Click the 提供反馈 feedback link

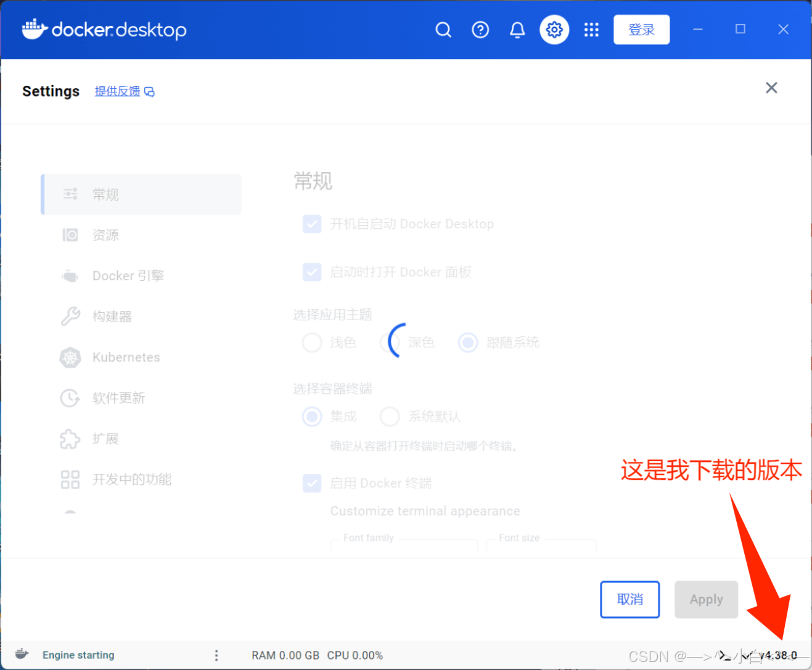point(117,91)
